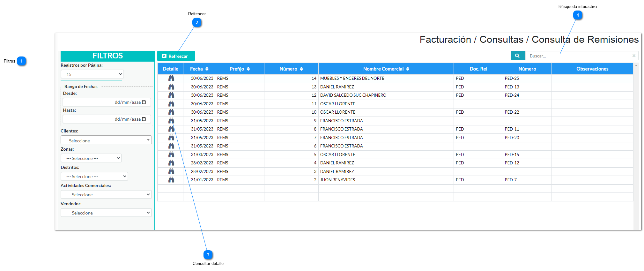644x271 pixels.
Task: Open detail binoculars for remission number 13
Action: tap(171, 87)
